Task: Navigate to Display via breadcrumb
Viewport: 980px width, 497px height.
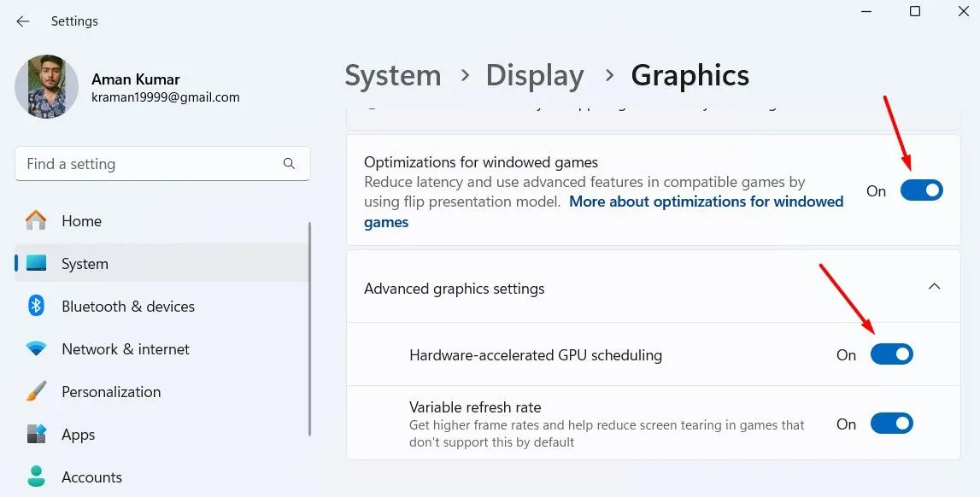Action: (x=534, y=75)
